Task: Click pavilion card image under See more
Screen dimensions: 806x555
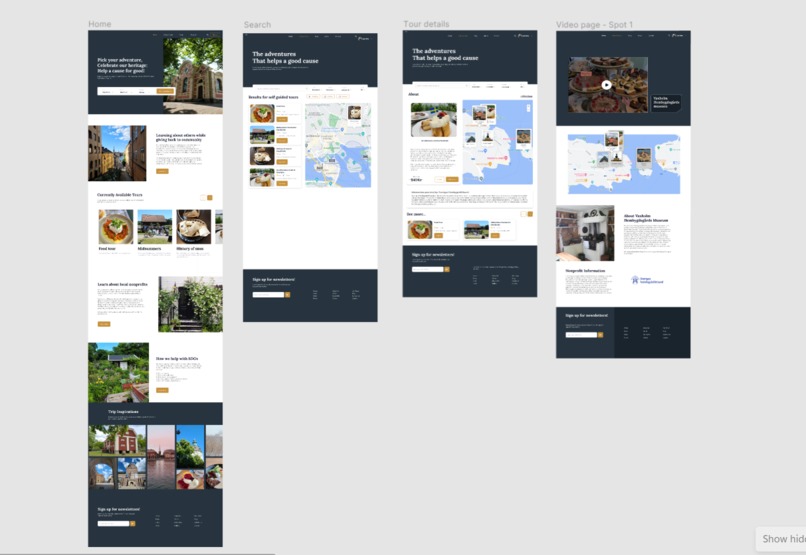Action: tap(477, 230)
